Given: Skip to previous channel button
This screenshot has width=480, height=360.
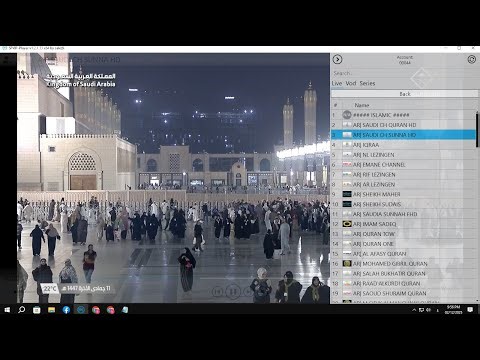Looking at the screenshot, I should coord(217,292).
